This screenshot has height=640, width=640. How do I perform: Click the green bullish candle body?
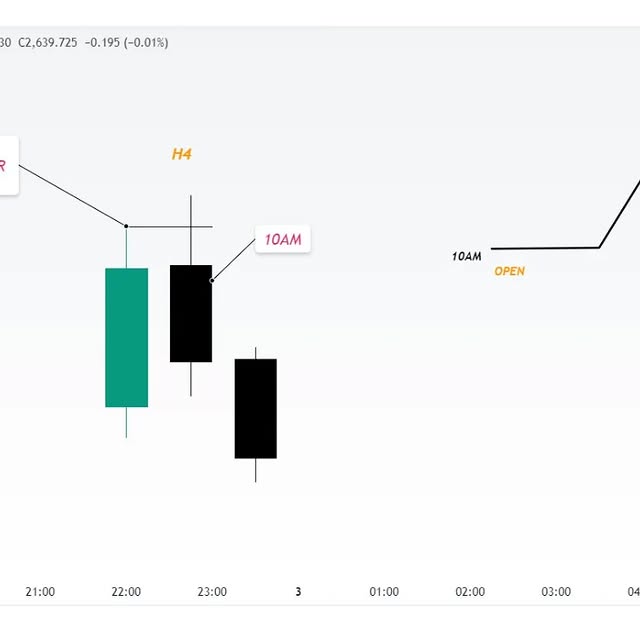(x=127, y=337)
